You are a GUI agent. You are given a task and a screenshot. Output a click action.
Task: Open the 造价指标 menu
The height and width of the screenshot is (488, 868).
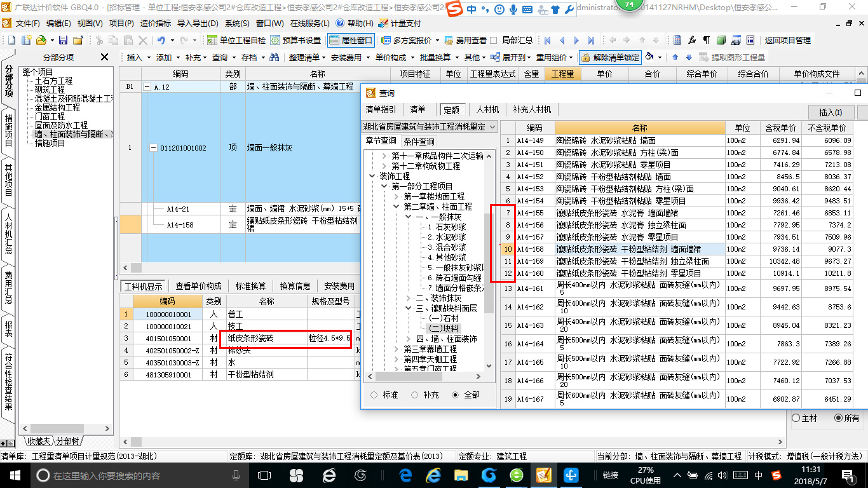156,23
